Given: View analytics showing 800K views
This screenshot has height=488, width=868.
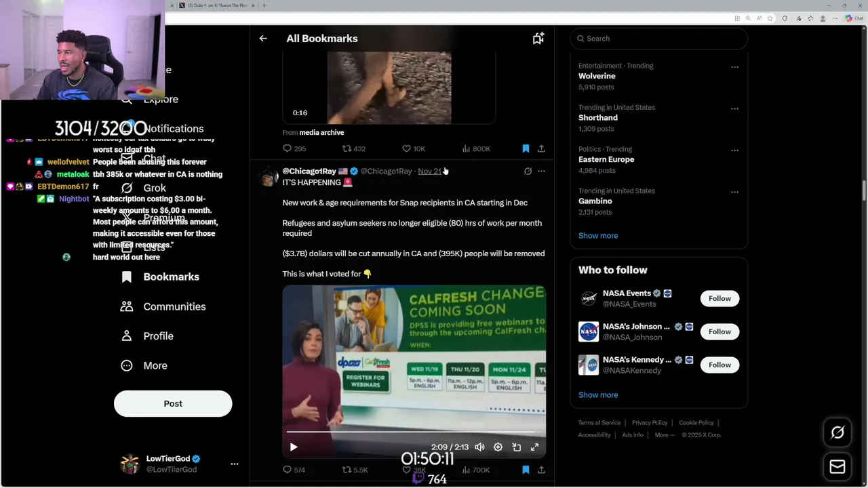Looking at the screenshot, I should (476, 148).
